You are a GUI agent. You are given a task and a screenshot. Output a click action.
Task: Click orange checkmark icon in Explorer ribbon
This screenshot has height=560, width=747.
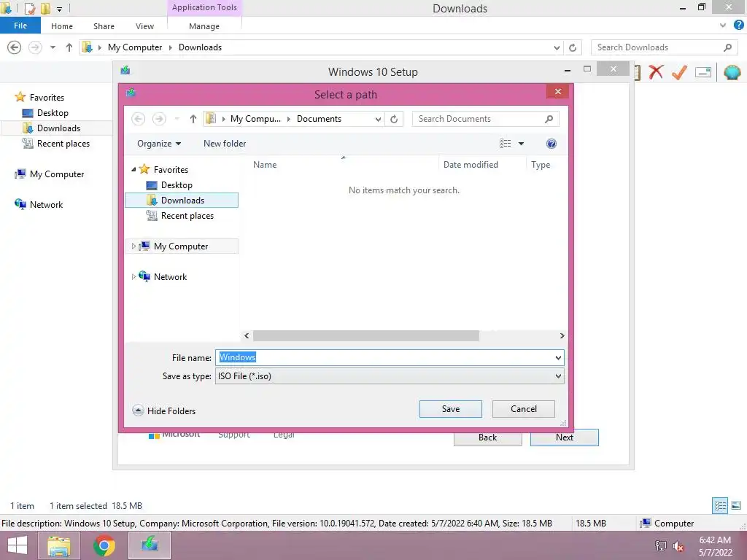point(679,72)
